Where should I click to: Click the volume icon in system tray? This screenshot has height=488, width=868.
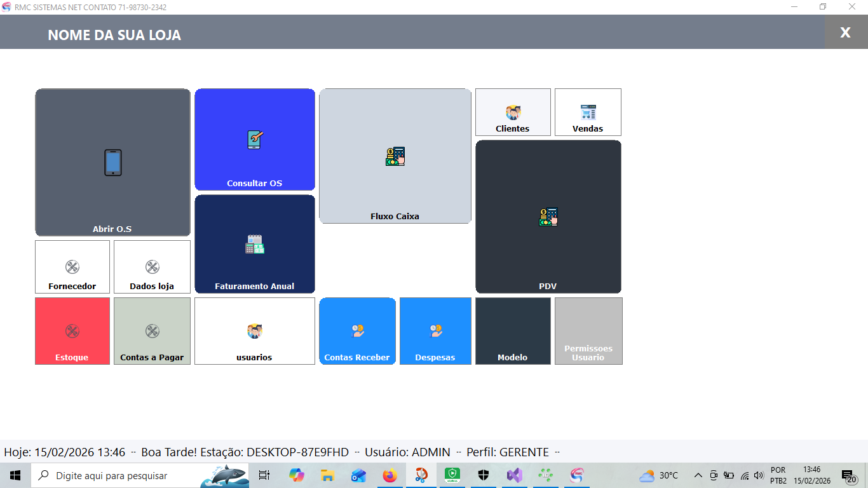coord(758,475)
